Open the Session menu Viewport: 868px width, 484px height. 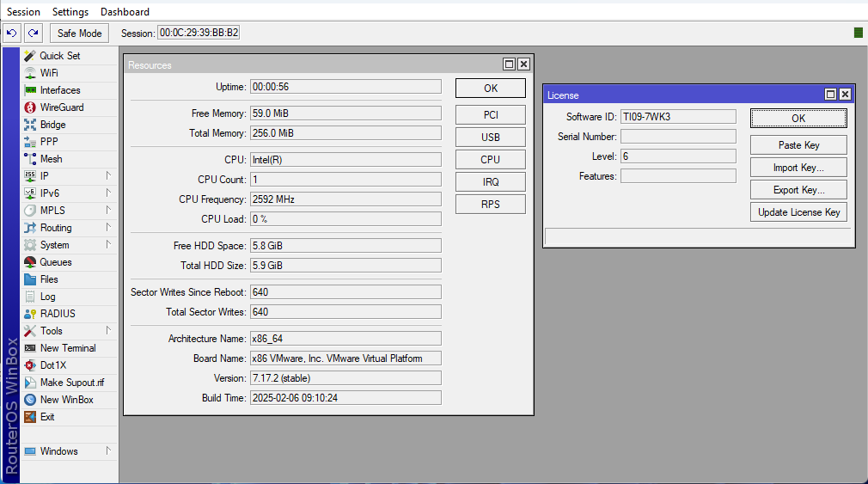(x=23, y=12)
